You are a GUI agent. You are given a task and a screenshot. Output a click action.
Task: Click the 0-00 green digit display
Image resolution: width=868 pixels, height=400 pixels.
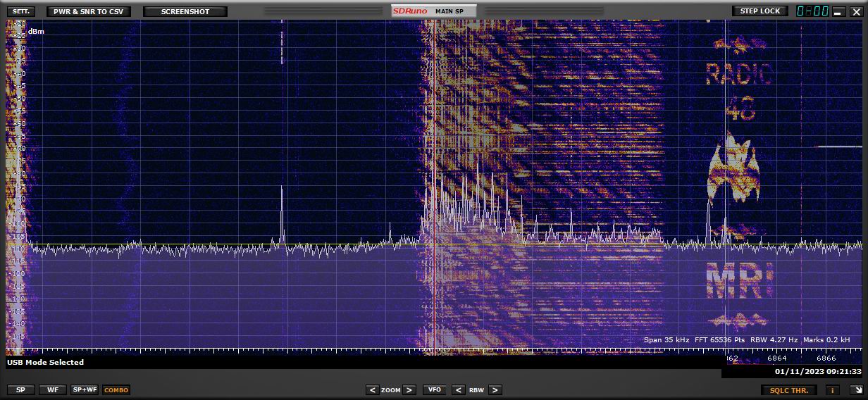[812, 11]
